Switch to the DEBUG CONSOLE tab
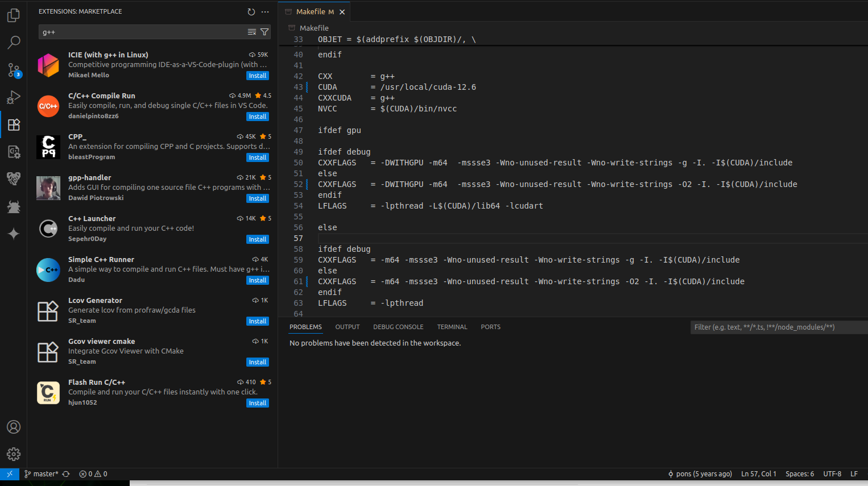 [x=398, y=327]
